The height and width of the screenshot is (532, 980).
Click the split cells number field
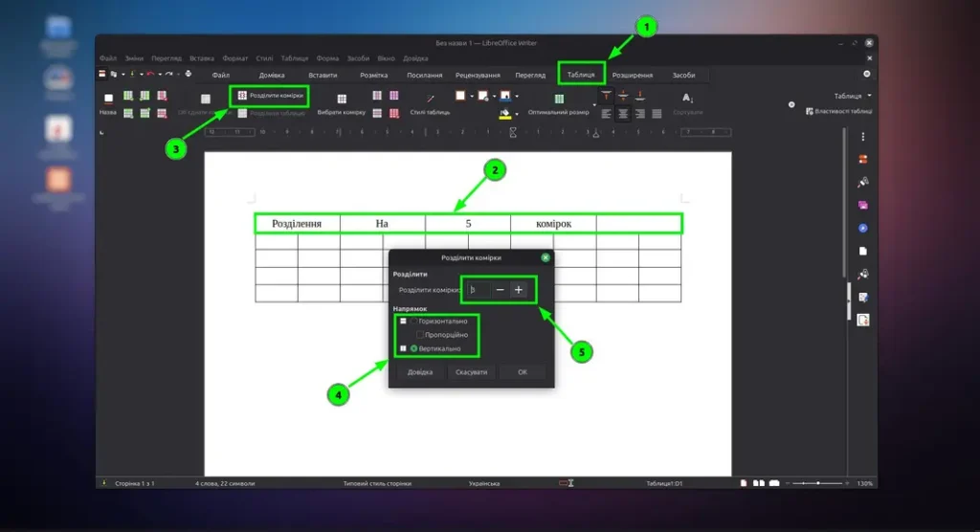[479, 290]
